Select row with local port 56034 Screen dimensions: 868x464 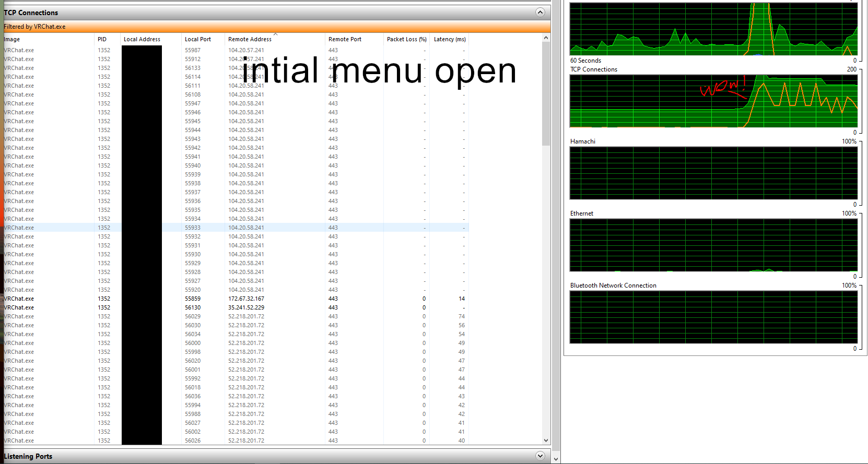coord(236,334)
